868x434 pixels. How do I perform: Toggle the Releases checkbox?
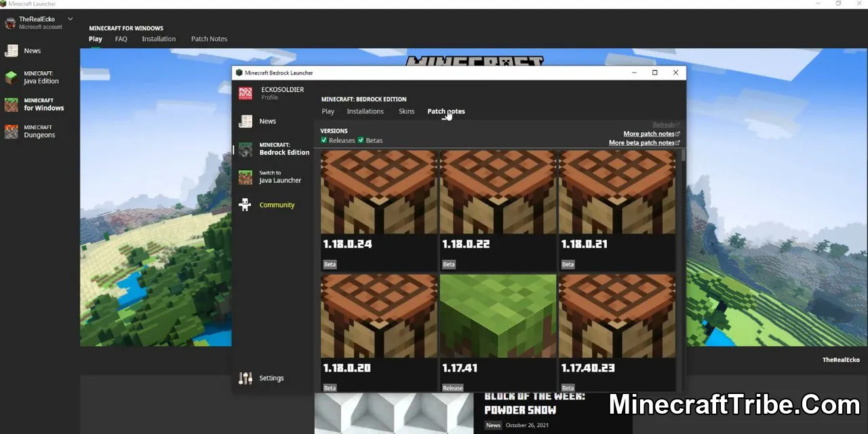coord(324,140)
